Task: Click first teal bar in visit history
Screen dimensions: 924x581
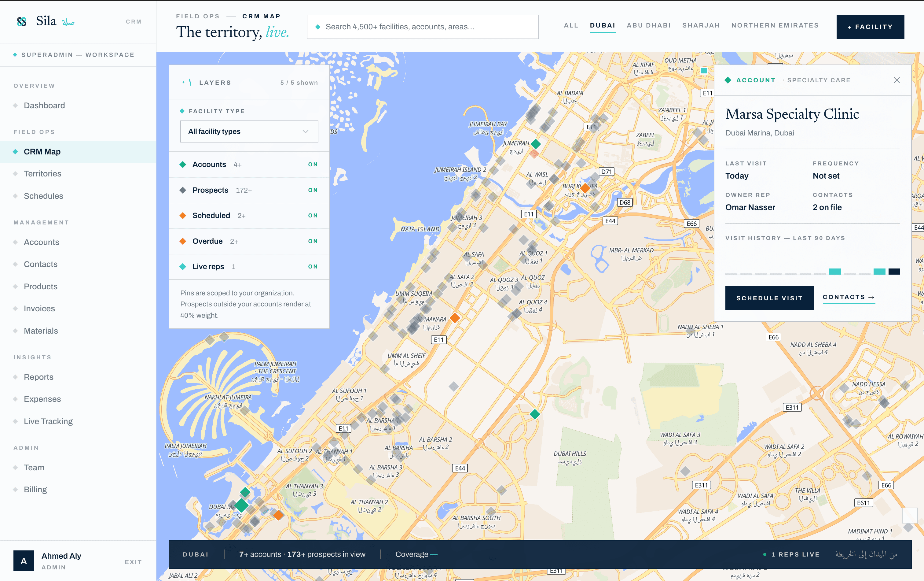Action: [834, 272]
